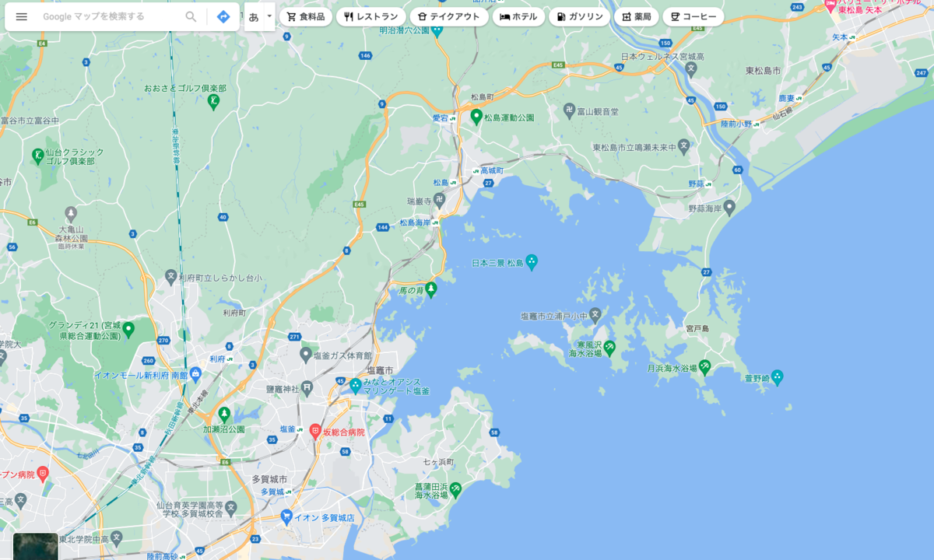Click the 馬の背 green marker

[x=430, y=289]
